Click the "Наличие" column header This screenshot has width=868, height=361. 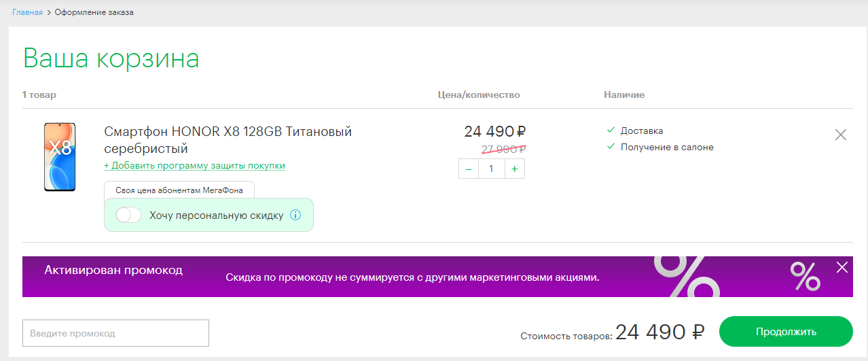pyautogui.click(x=624, y=94)
